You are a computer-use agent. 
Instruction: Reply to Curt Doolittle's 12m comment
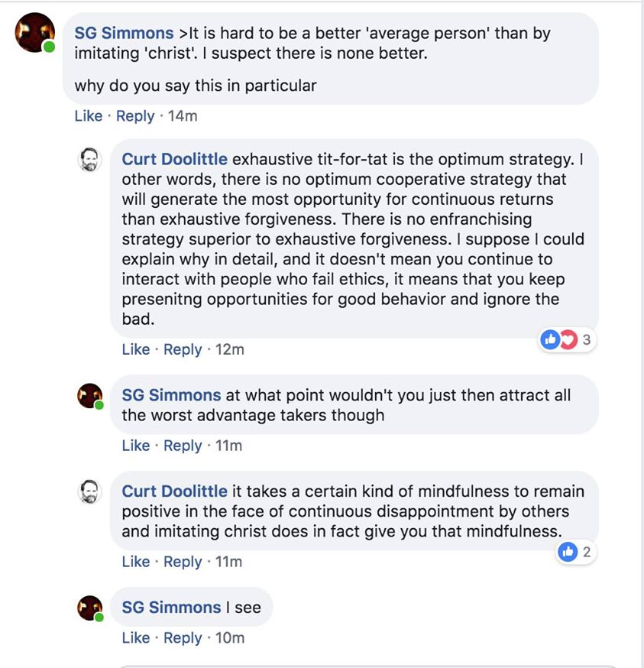[x=183, y=349]
